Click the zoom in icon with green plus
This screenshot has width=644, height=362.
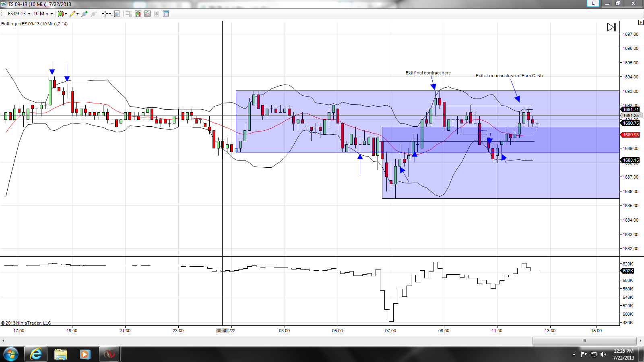(x=85, y=14)
